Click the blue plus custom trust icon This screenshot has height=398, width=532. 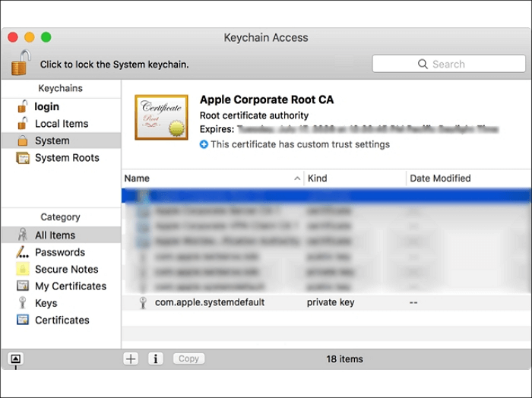[204, 145]
